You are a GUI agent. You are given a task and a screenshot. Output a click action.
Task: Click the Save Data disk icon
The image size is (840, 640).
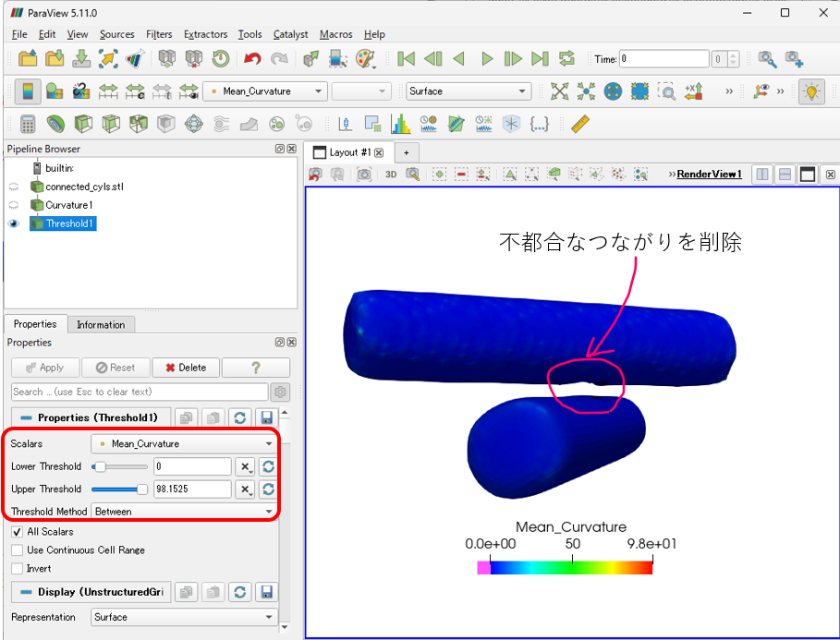click(x=81, y=59)
